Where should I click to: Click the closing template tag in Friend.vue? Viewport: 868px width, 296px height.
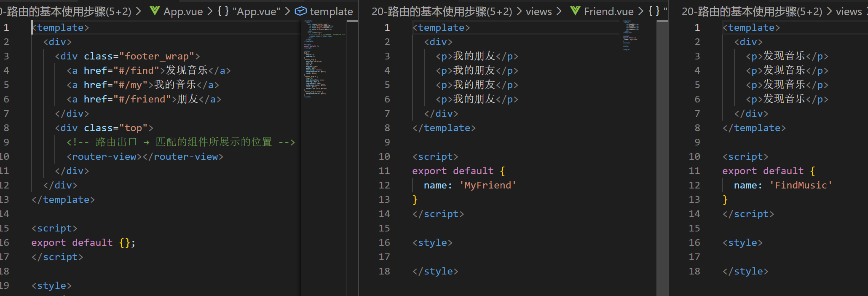click(444, 128)
